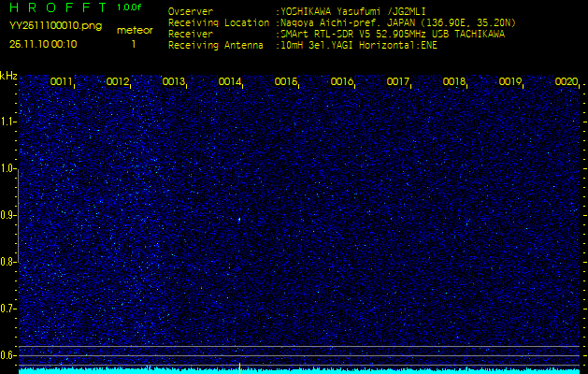This screenshot has height=374, width=588.
Task: Click the HROFFT title text
Action: 57,7
